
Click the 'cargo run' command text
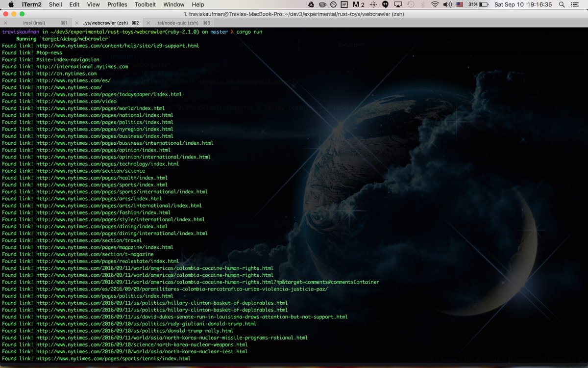[x=249, y=32]
